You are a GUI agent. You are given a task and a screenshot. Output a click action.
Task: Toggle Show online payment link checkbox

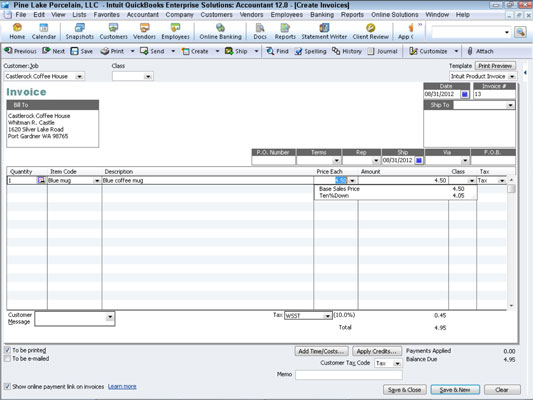[7, 386]
